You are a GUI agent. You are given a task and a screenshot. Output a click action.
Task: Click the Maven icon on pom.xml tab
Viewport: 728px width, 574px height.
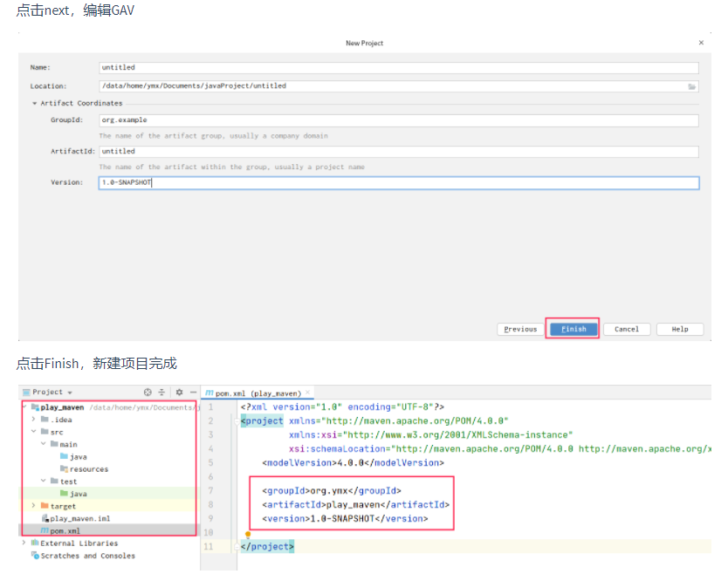pyautogui.click(x=209, y=393)
